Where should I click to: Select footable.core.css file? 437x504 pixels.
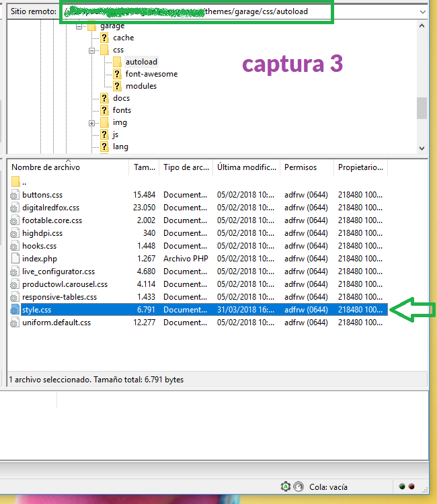[52, 220]
